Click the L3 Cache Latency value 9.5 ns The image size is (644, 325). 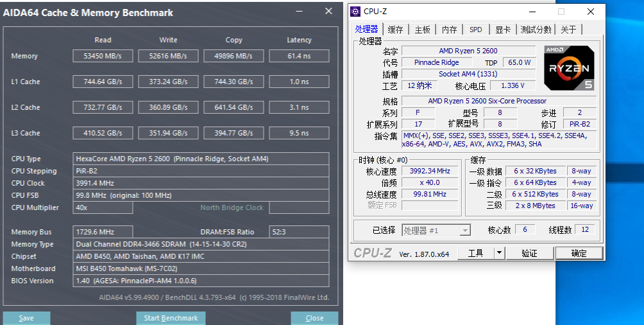coord(299,133)
